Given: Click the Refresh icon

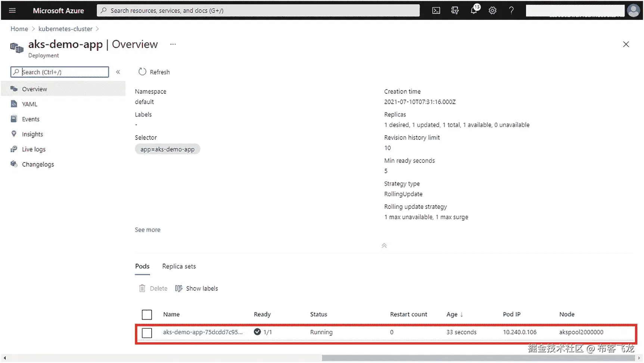Looking at the screenshot, I should 142,72.
